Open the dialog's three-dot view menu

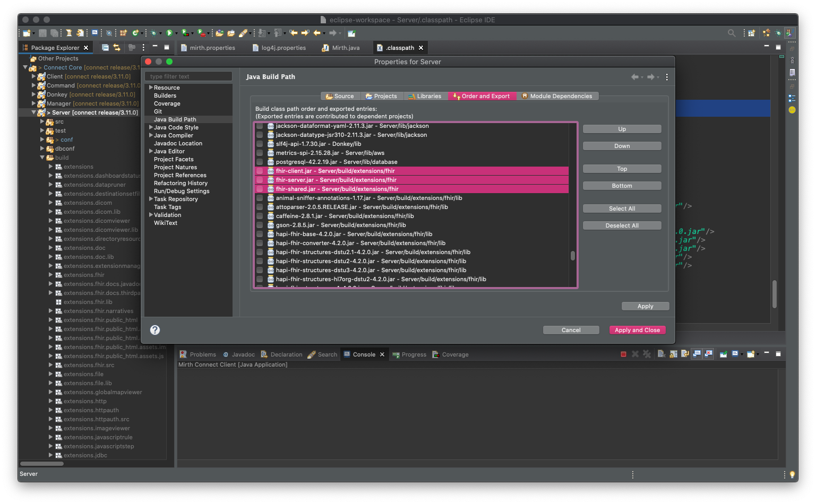[667, 77]
